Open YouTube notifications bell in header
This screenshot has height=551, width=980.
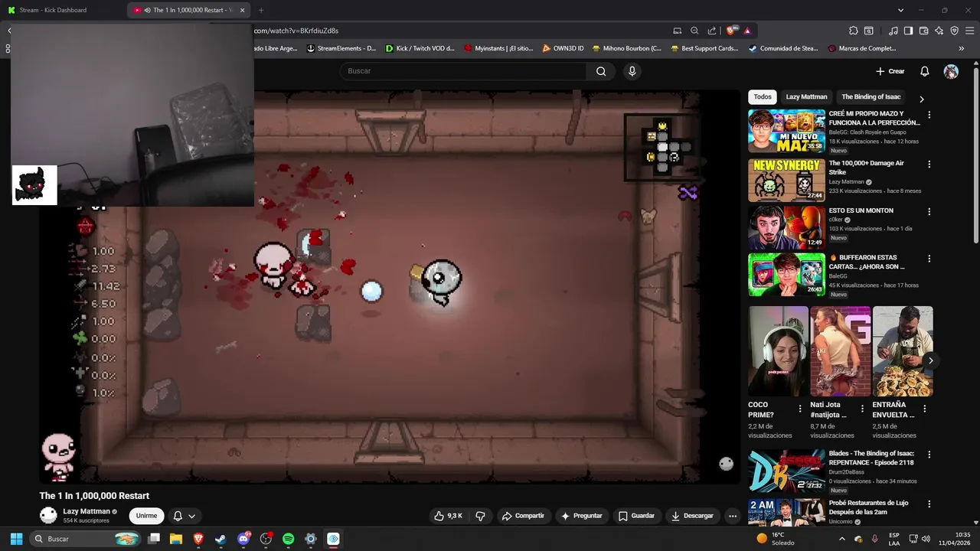924,71
